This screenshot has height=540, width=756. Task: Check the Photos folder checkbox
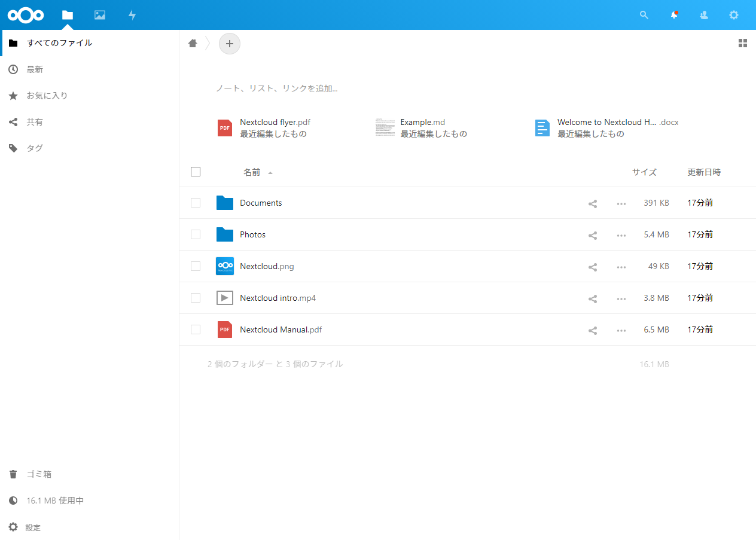point(196,234)
